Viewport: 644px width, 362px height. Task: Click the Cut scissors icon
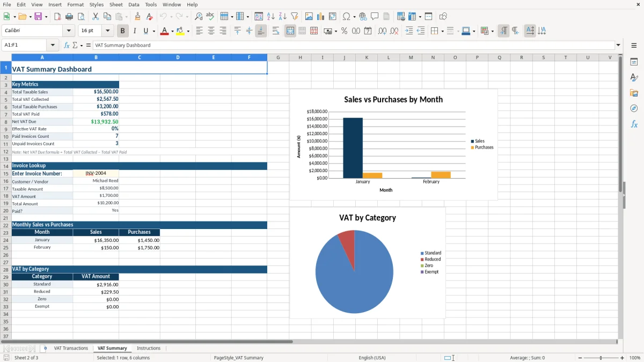point(96,17)
